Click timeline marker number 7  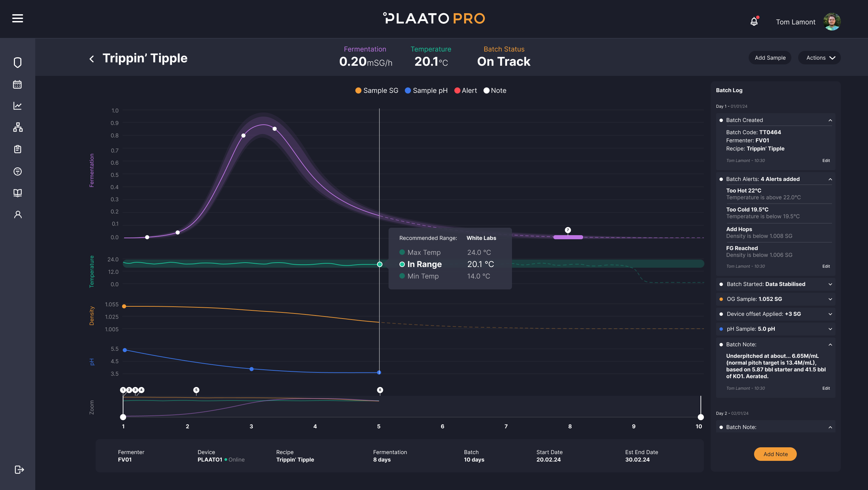[x=568, y=230]
